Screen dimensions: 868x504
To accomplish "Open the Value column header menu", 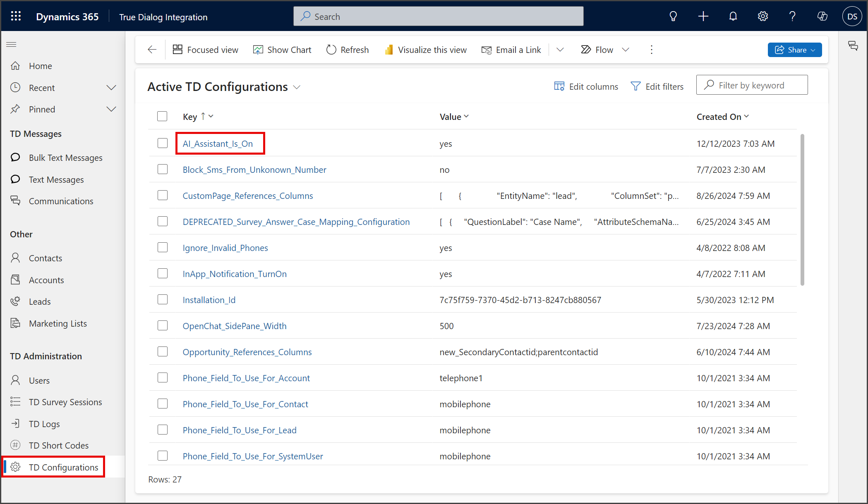I will click(466, 117).
